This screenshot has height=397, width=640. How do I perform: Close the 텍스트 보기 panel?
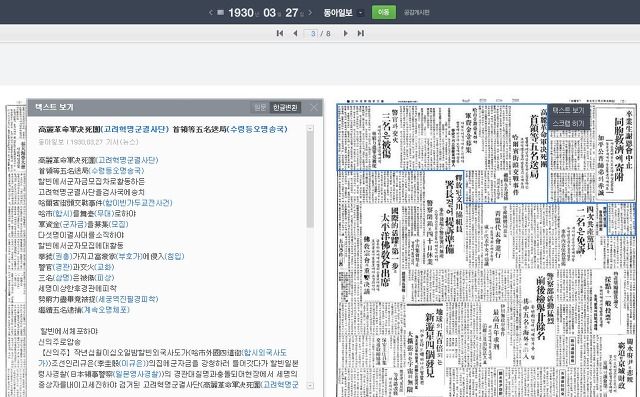pyautogui.click(x=313, y=107)
